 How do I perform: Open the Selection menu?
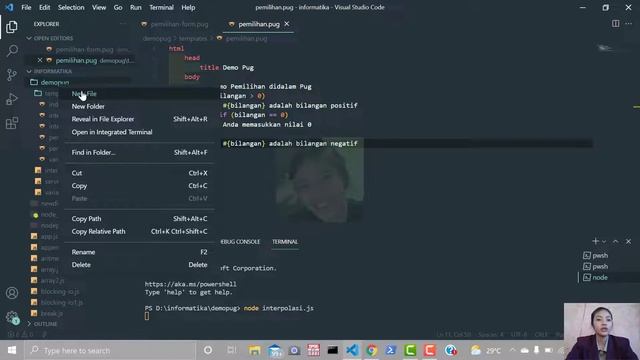tap(71, 7)
